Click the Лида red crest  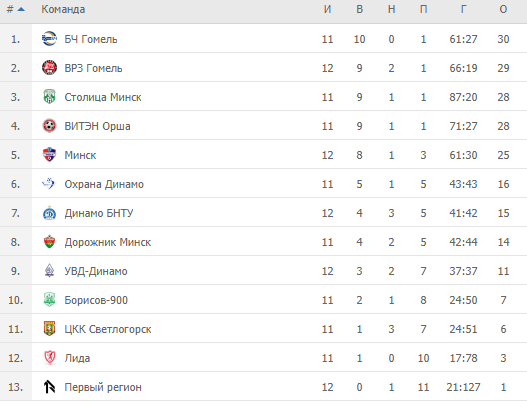tap(49, 358)
